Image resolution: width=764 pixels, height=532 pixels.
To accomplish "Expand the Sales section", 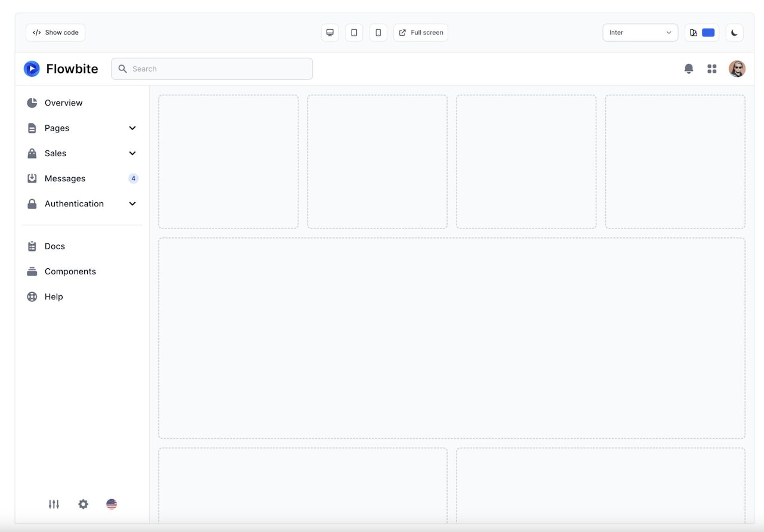I will 132,153.
